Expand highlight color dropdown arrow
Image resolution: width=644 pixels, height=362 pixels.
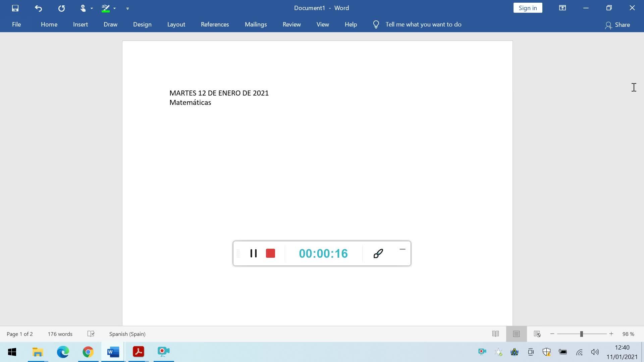tap(114, 8)
